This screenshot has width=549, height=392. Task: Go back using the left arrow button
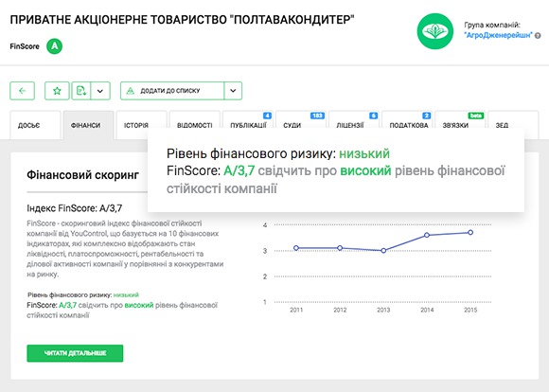[x=22, y=91]
